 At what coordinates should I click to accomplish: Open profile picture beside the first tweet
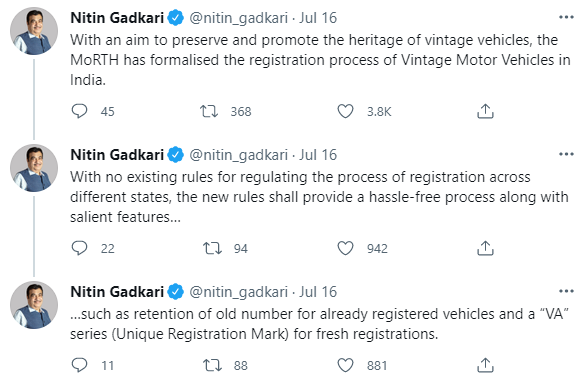34,31
